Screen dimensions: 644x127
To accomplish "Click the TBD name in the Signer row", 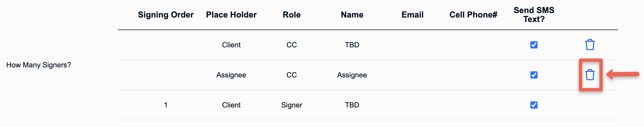I will click(352, 105).
